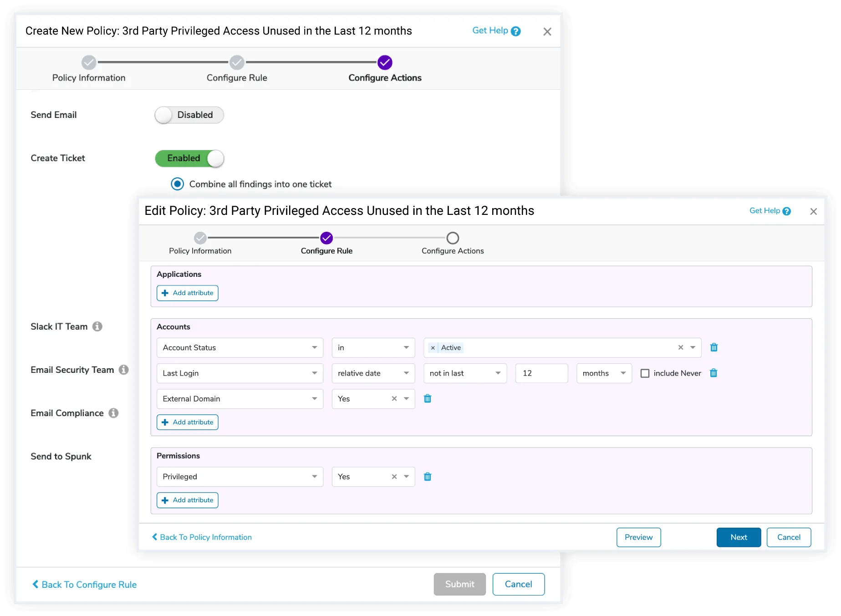
Task: Remove the Active tag from Account Status
Action: point(433,348)
